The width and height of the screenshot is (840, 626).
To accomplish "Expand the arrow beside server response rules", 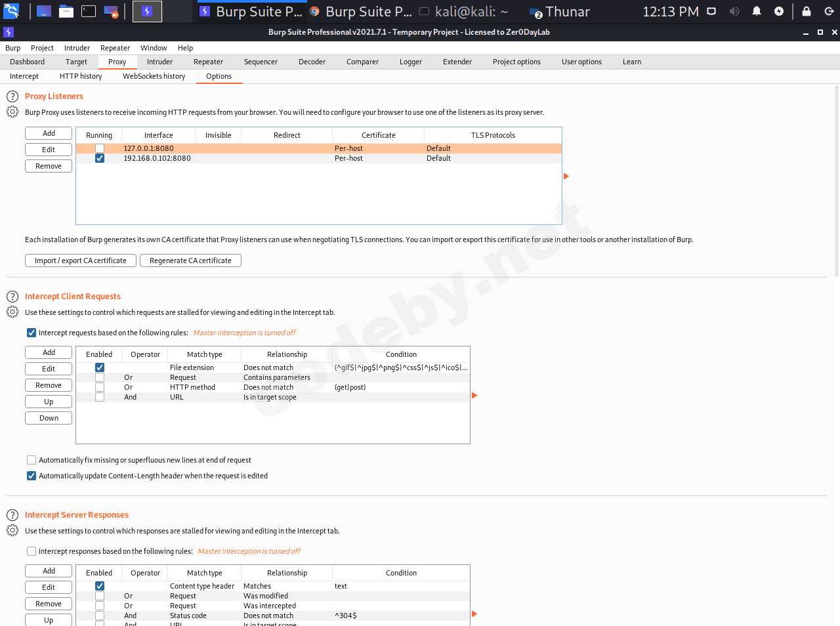I will [474, 614].
